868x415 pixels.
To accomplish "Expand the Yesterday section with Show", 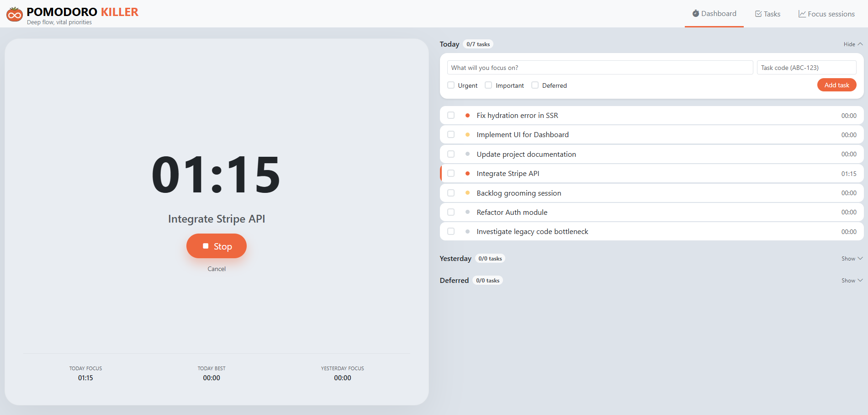I will (x=852, y=259).
